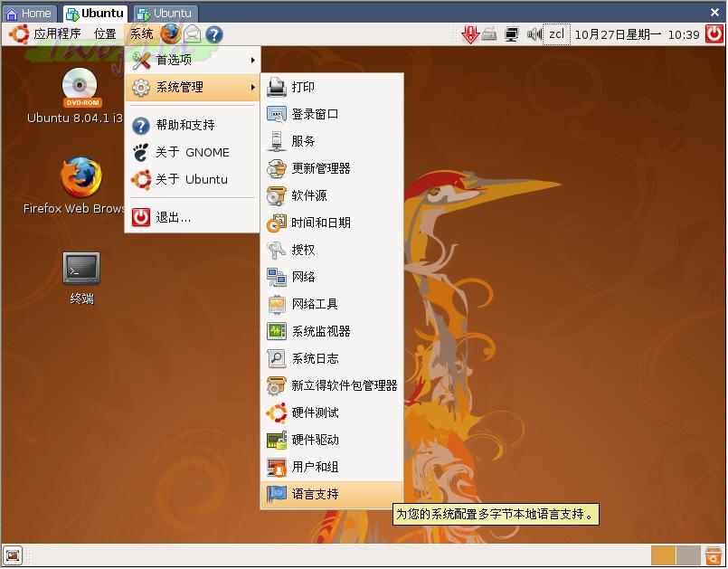728x569 pixels.
Task: Expand the 系统管理 submenu arrow
Action: click(x=253, y=88)
